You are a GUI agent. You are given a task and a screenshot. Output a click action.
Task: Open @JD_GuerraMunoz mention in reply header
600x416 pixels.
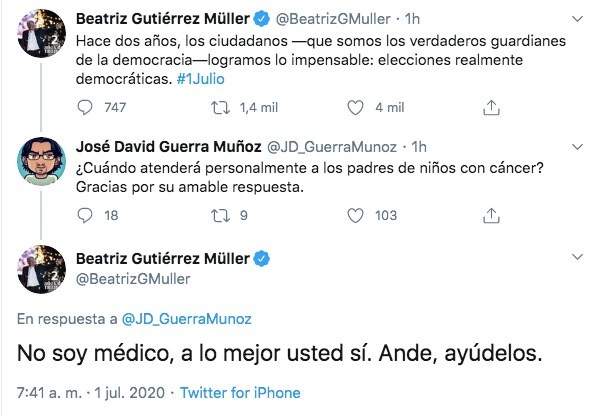187,319
